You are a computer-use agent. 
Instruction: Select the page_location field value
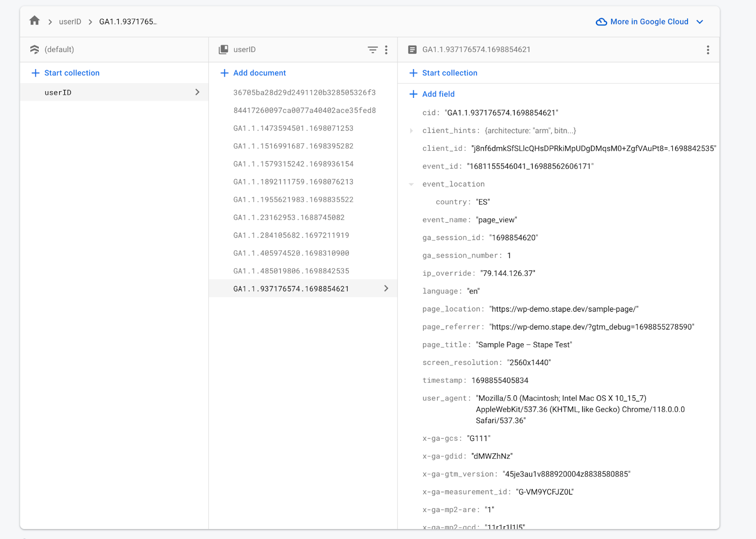564,309
